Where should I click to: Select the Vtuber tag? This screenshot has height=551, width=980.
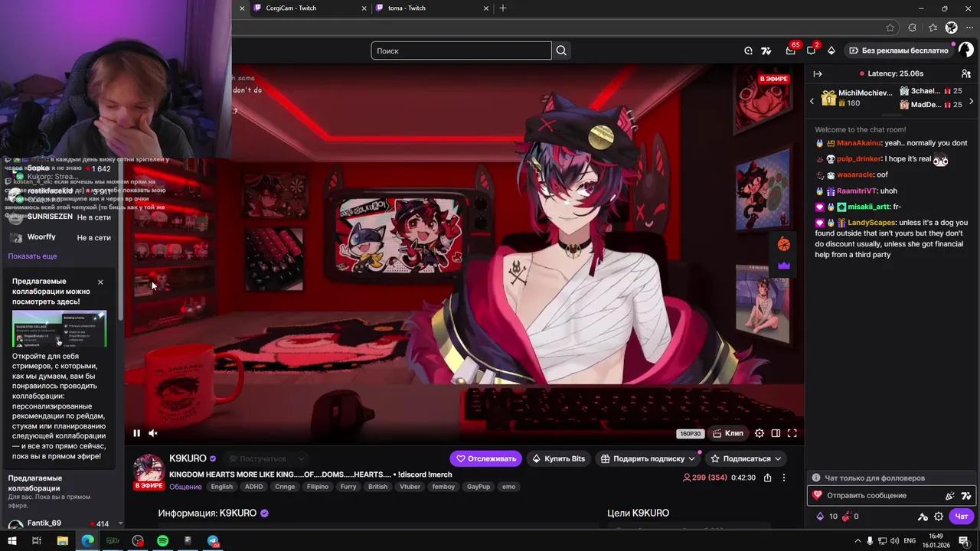pos(410,487)
